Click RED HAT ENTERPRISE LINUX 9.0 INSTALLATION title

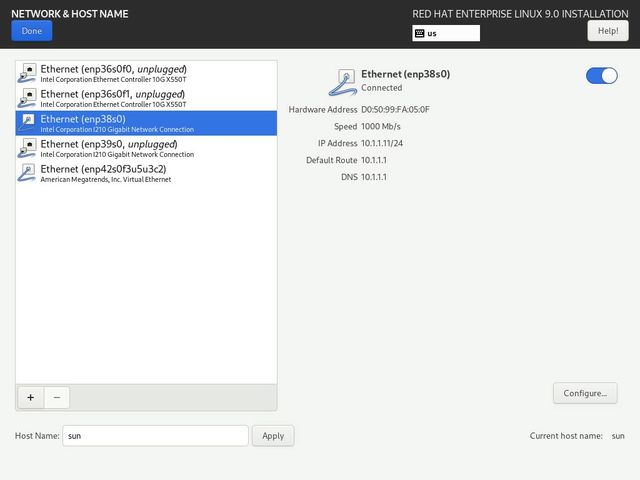pyautogui.click(x=520, y=14)
